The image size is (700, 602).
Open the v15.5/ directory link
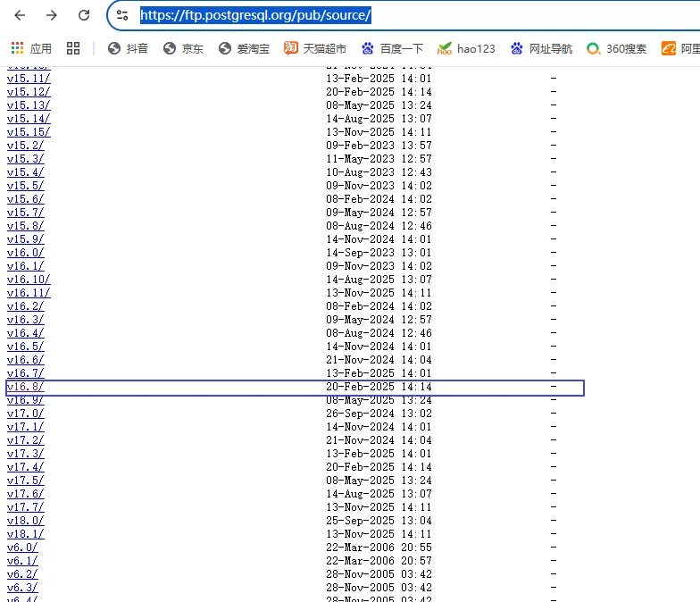coord(25,186)
